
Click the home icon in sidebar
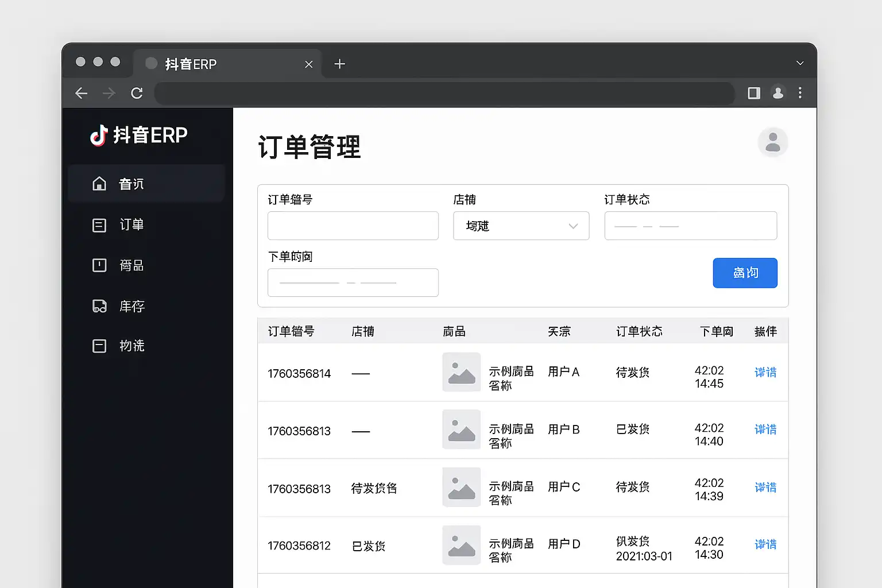[x=99, y=184]
